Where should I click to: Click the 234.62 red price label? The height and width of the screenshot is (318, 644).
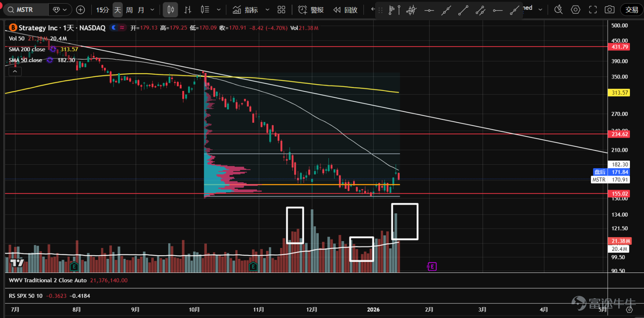click(x=620, y=134)
